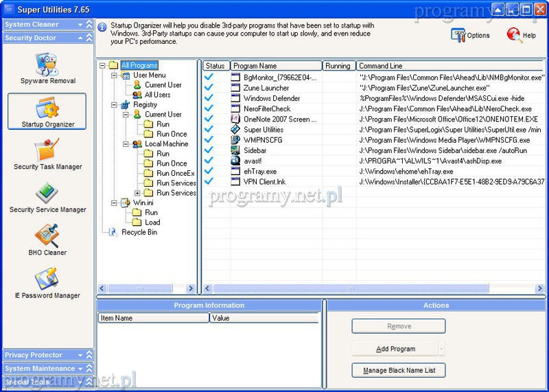
Task: Select the Startup Organizer icon
Action: tap(47, 111)
